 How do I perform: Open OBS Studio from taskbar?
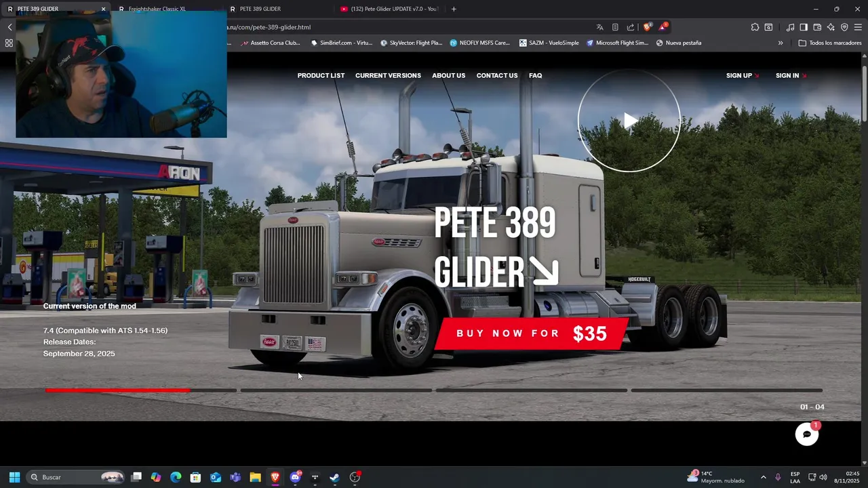click(x=355, y=477)
